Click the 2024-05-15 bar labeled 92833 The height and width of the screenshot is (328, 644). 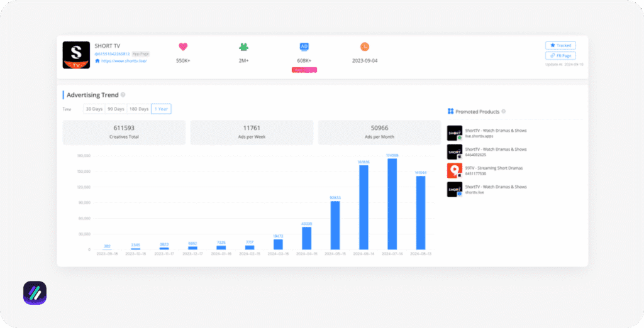[x=335, y=226]
